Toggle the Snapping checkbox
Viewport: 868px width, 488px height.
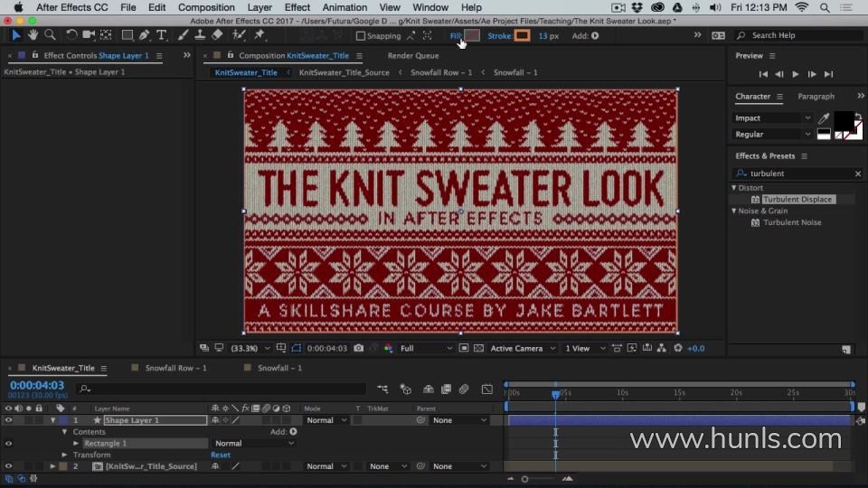361,36
